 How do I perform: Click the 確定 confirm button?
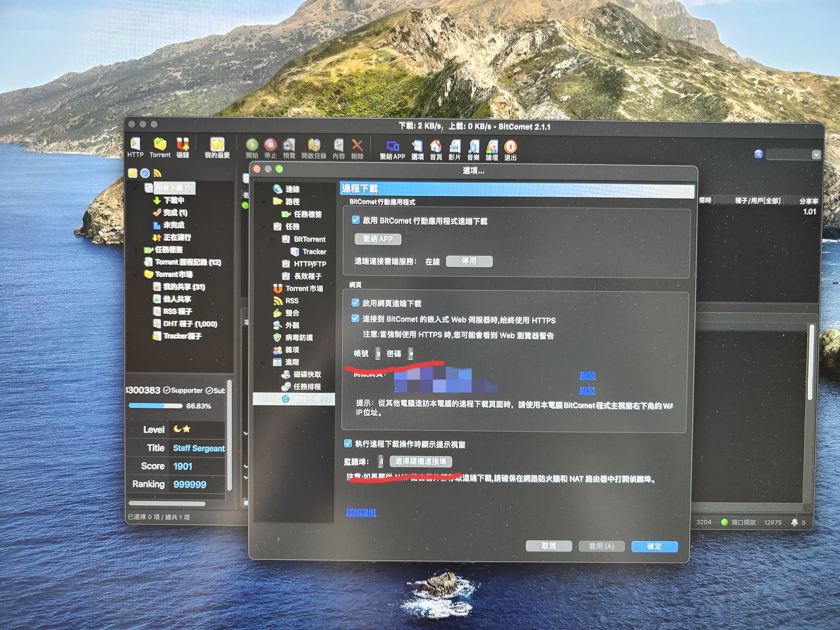click(x=654, y=546)
